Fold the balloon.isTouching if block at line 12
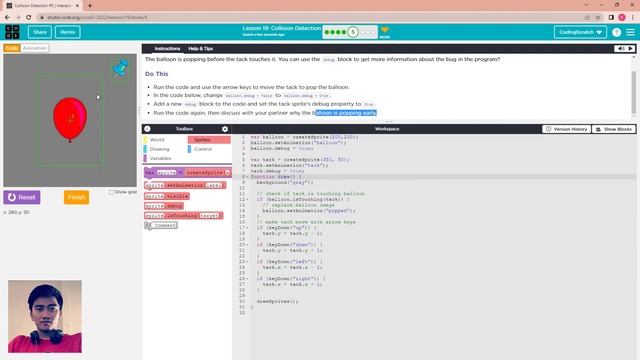Image resolution: width=640 pixels, height=360 pixels. tap(247, 200)
